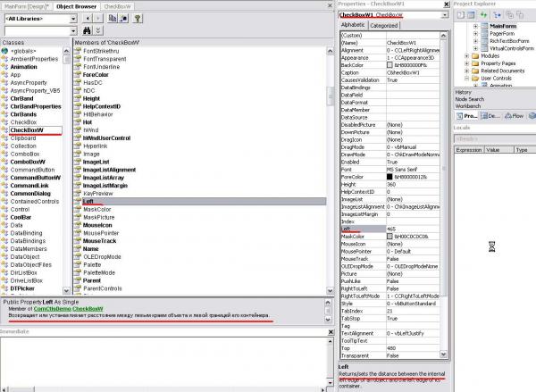The width and height of the screenshot is (536, 392).
Task: Select the Alphabetic properties tab
Action: [353, 25]
